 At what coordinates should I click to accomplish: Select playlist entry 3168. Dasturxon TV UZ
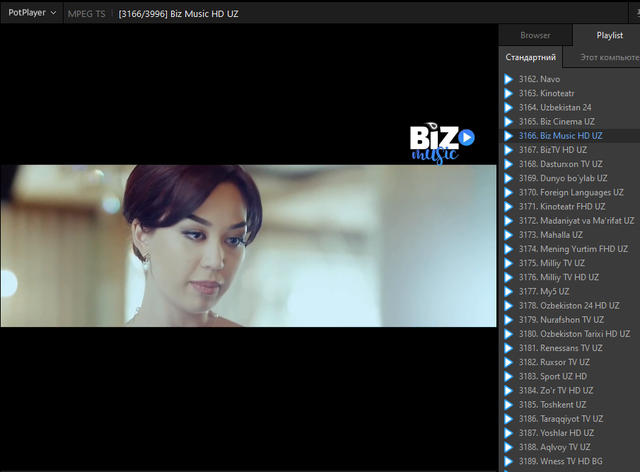point(570,164)
